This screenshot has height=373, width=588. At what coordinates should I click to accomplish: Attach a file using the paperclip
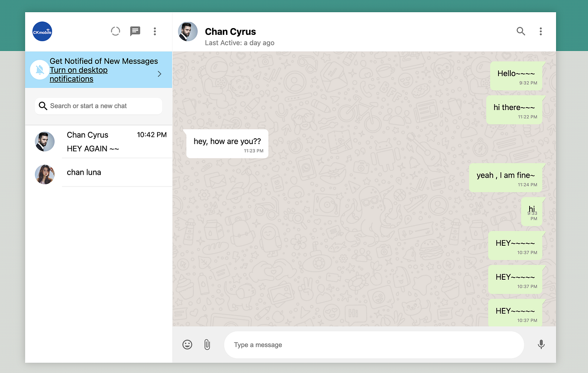point(207,344)
